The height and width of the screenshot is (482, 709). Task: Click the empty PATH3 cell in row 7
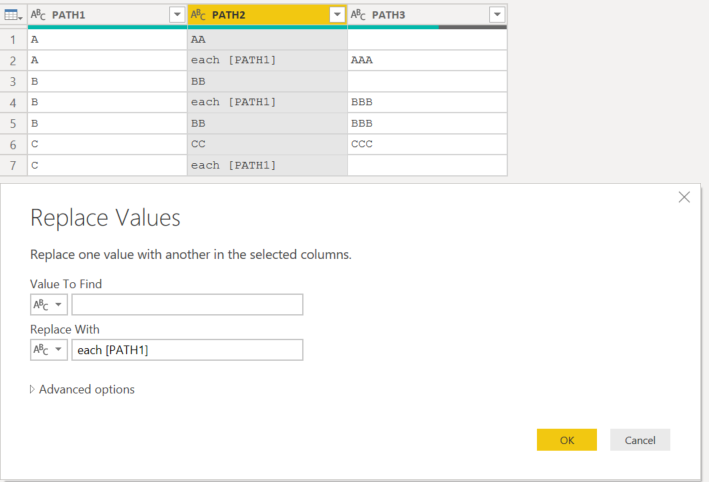pos(427,165)
